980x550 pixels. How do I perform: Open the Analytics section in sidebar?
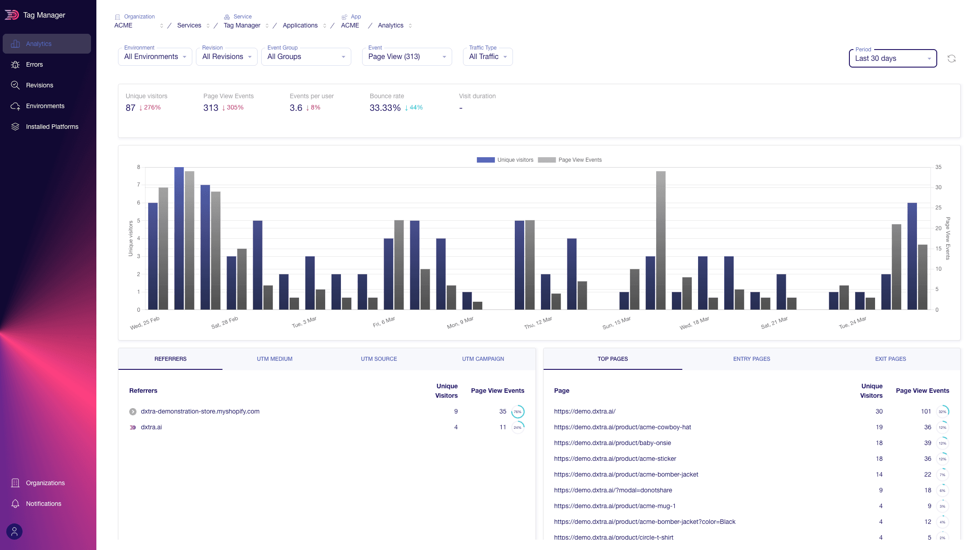coord(38,44)
